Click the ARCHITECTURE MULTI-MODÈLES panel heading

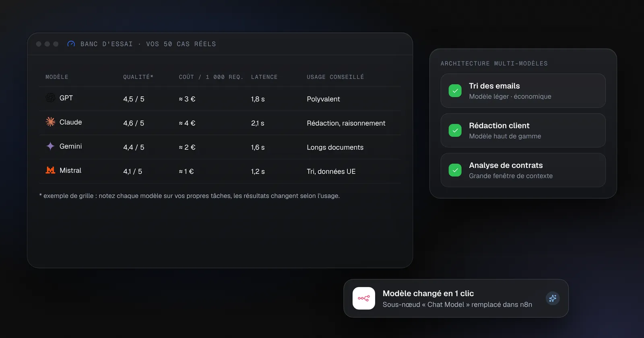coord(494,64)
